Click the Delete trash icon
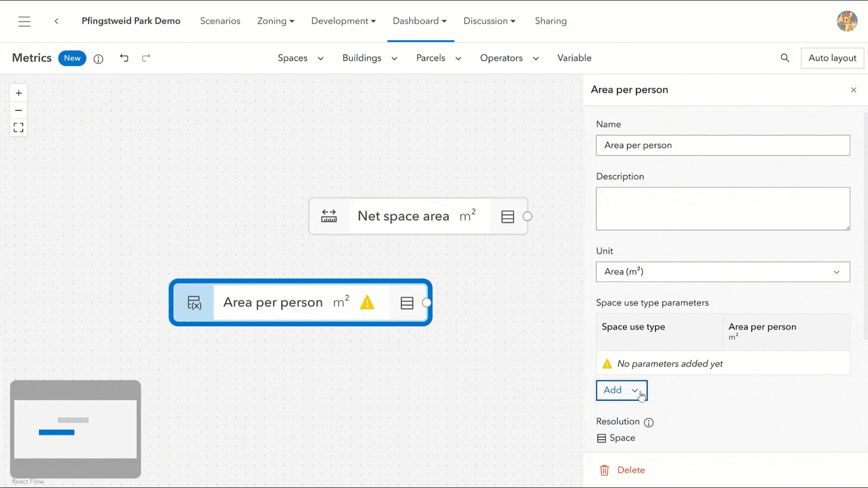 tap(604, 470)
